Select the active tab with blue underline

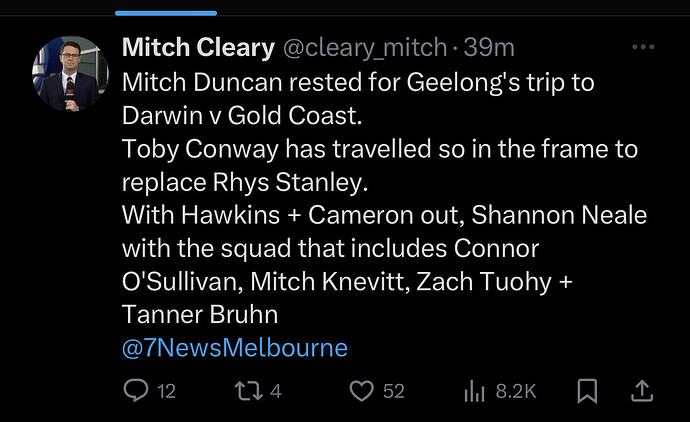point(166,8)
